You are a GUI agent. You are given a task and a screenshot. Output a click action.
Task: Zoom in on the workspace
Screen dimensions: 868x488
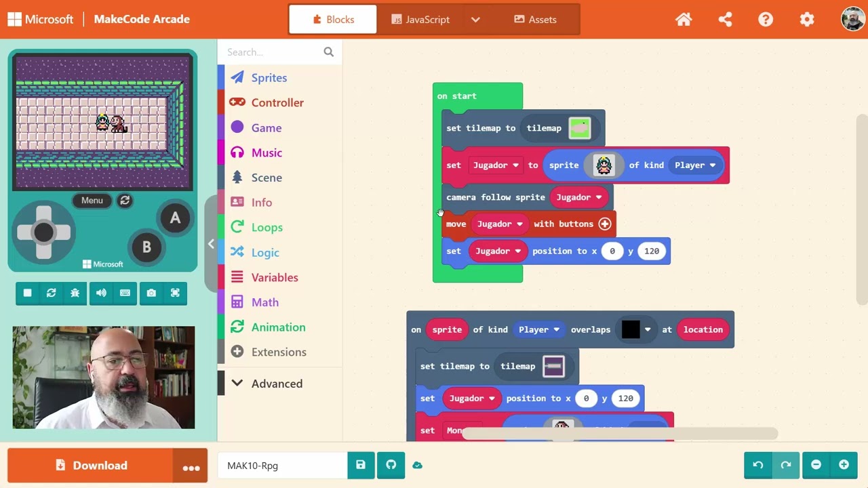844,465
